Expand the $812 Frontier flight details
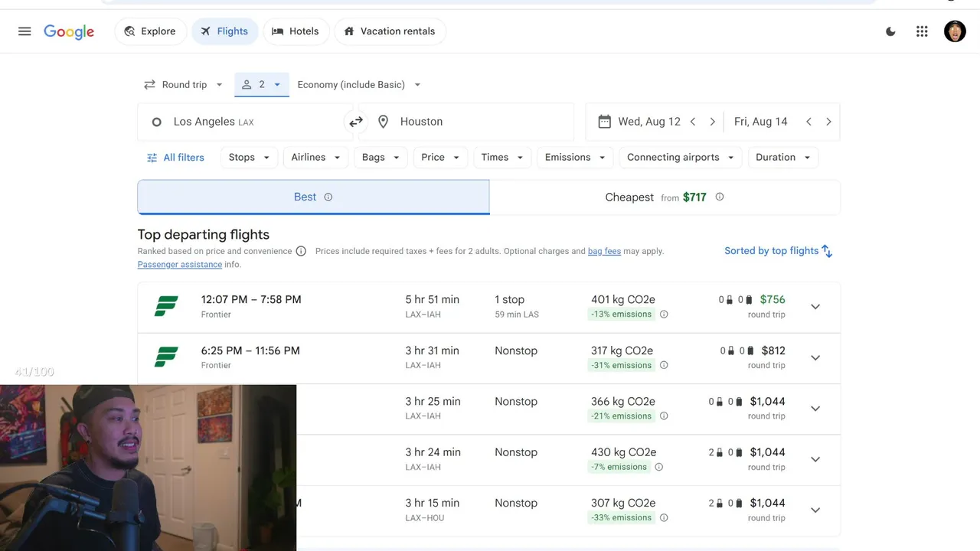980x551 pixels. tap(815, 358)
